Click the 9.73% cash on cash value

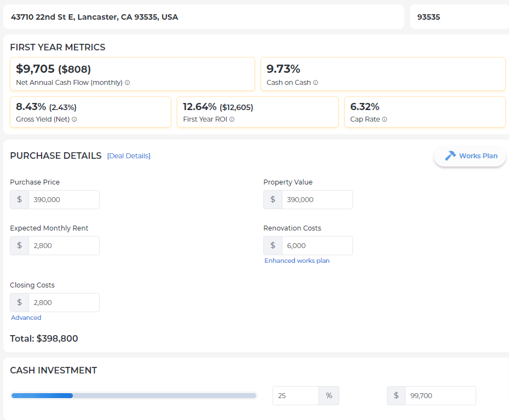click(x=284, y=69)
